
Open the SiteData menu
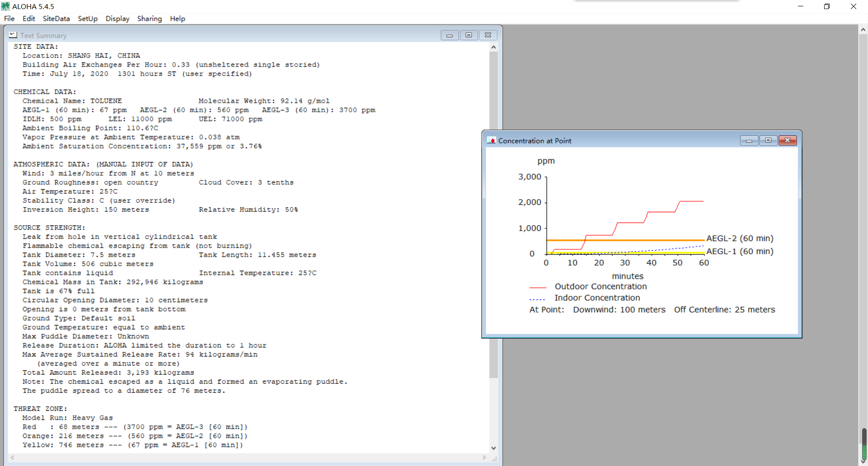click(x=56, y=19)
